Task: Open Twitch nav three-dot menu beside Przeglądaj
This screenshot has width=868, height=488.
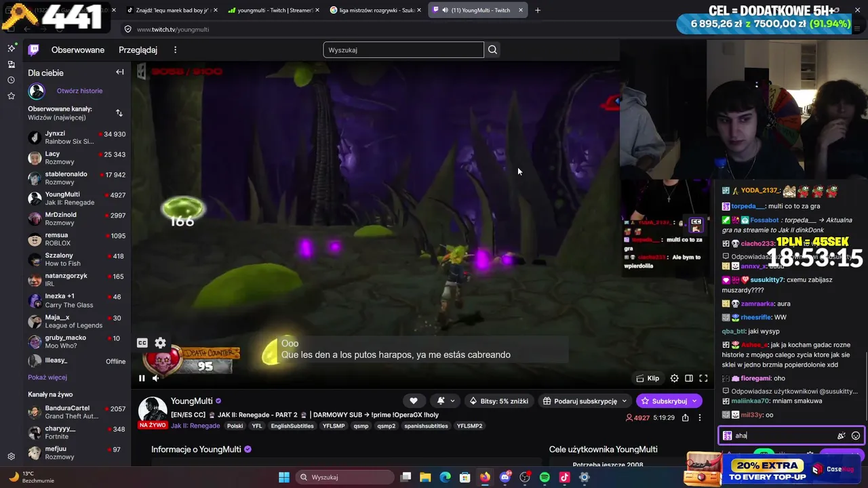Action: coord(175,49)
